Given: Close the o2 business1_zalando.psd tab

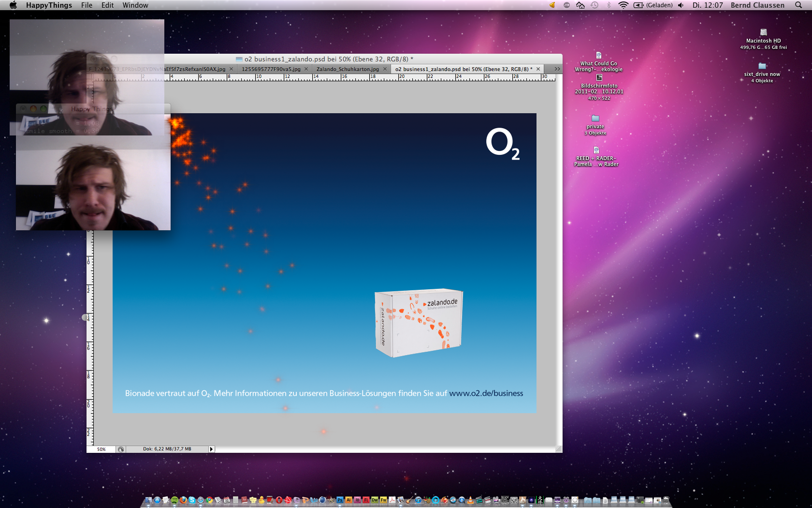Looking at the screenshot, I should coord(538,69).
